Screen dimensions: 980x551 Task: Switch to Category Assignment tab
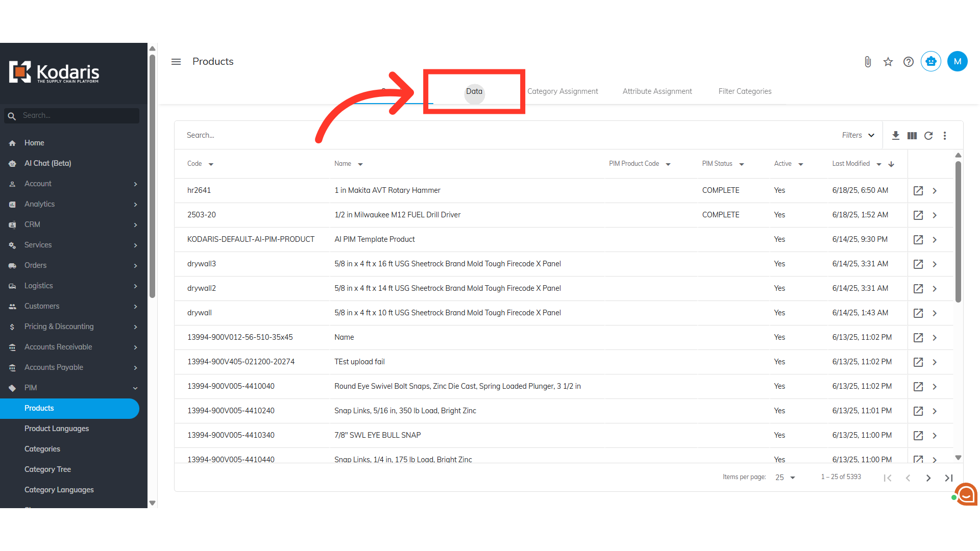click(x=562, y=91)
